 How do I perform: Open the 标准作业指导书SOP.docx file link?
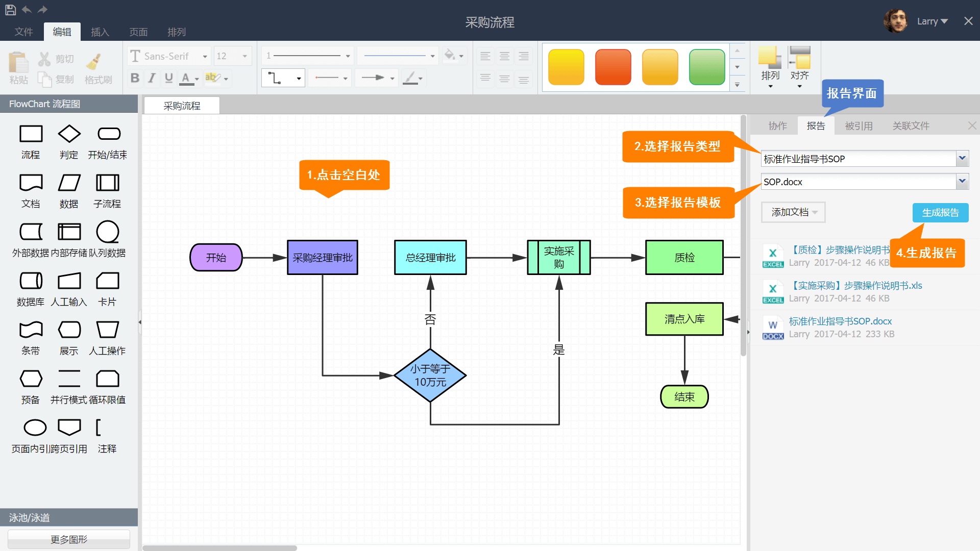(x=840, y=321)
